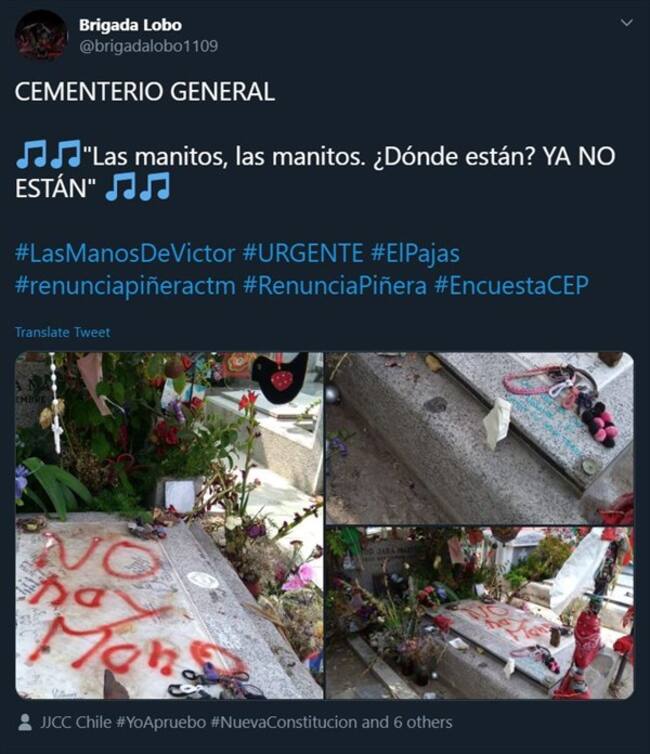
Task: Open the #LasManosDeVictor hashtag
Action: (x=125, y=253)
